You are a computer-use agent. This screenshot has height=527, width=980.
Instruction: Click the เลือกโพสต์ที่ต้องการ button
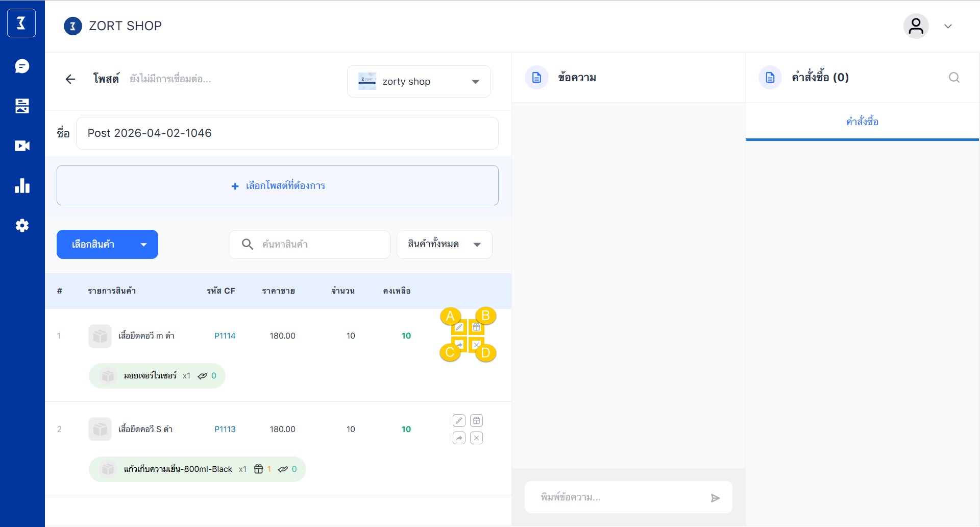[278, 185]
